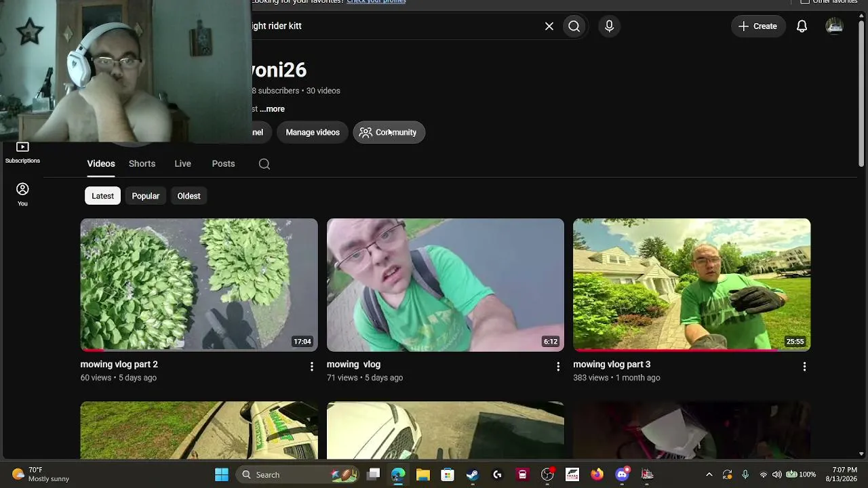Open the Create menu

757,26
